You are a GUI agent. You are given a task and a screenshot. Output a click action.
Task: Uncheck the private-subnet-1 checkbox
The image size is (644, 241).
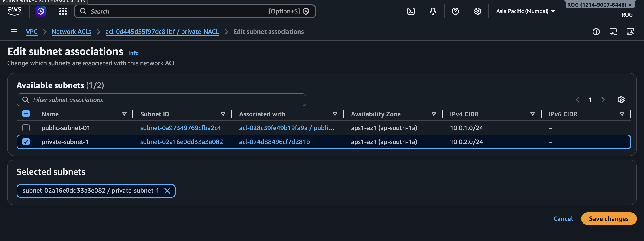click(26, 142)
